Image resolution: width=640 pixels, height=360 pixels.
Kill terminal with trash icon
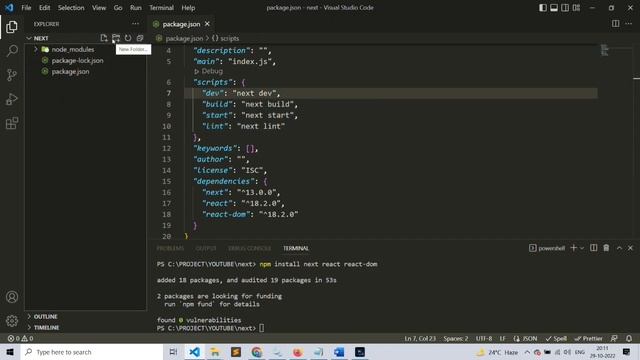(x=606, y=248)
